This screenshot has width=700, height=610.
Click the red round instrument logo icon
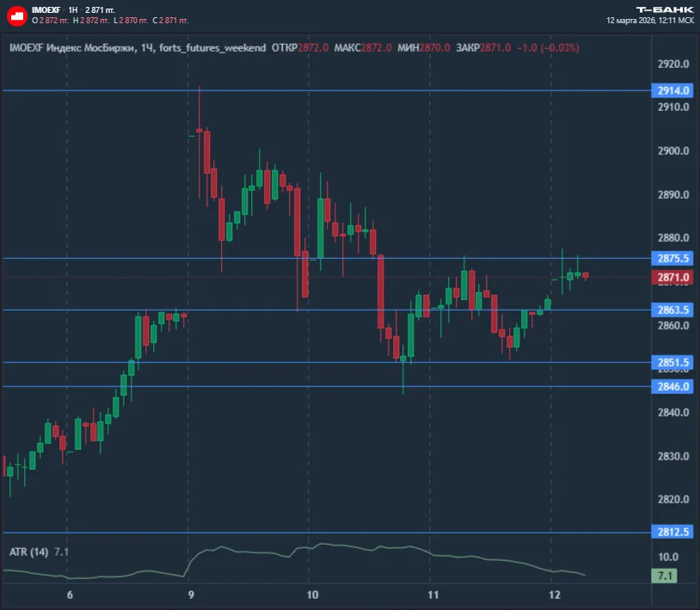pos(17,15)
